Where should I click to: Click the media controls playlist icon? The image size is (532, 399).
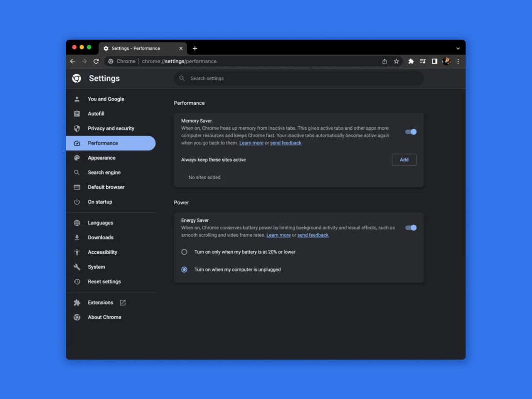(x=423, y=61)
